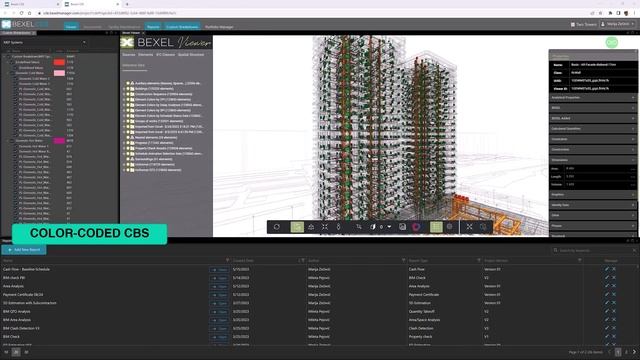The image size is (640, 360).
Task: Open the dropdown arrow beside the section tool
Action: [x=389, y=227]
